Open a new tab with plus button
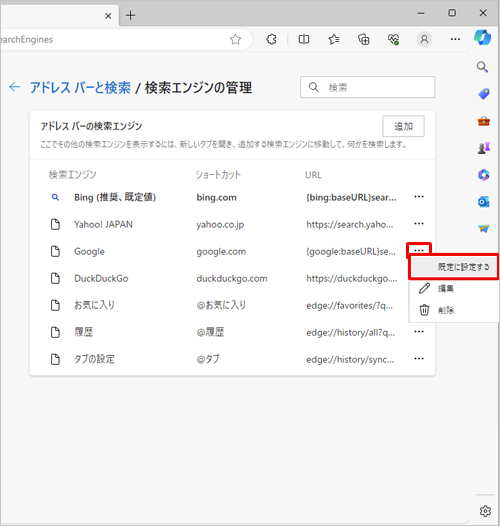 tap(131, 15)
